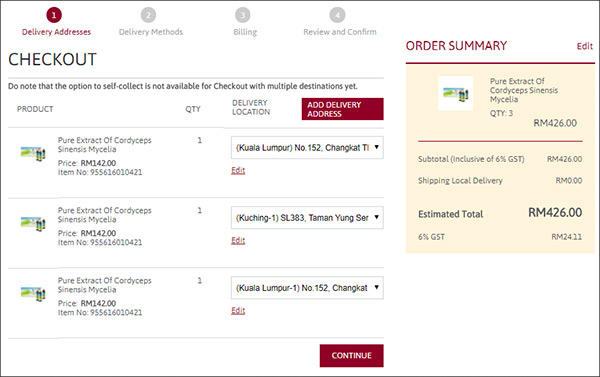Click the step 2 Delivery Methods circle
The height and width of the screenshot is (377, 600).
(x=148, y=15)
